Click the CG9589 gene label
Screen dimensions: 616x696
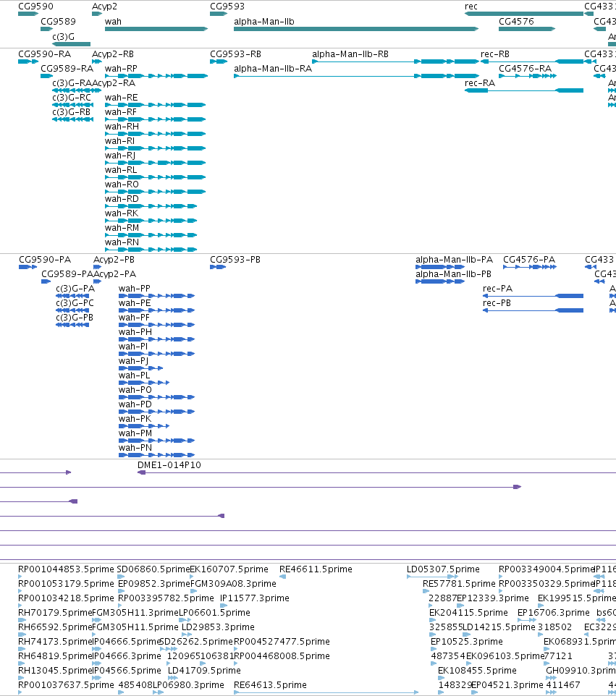(58, 22)
